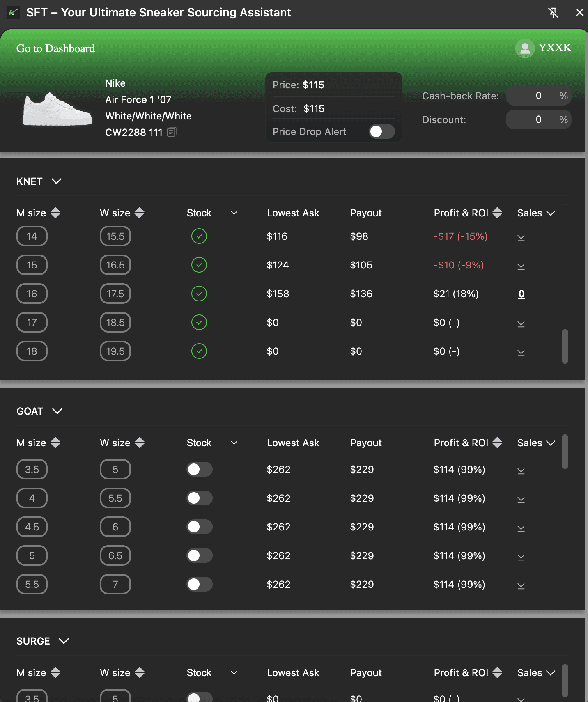
Task: Open the SURGE Sales dropdown
Action: 551,672
